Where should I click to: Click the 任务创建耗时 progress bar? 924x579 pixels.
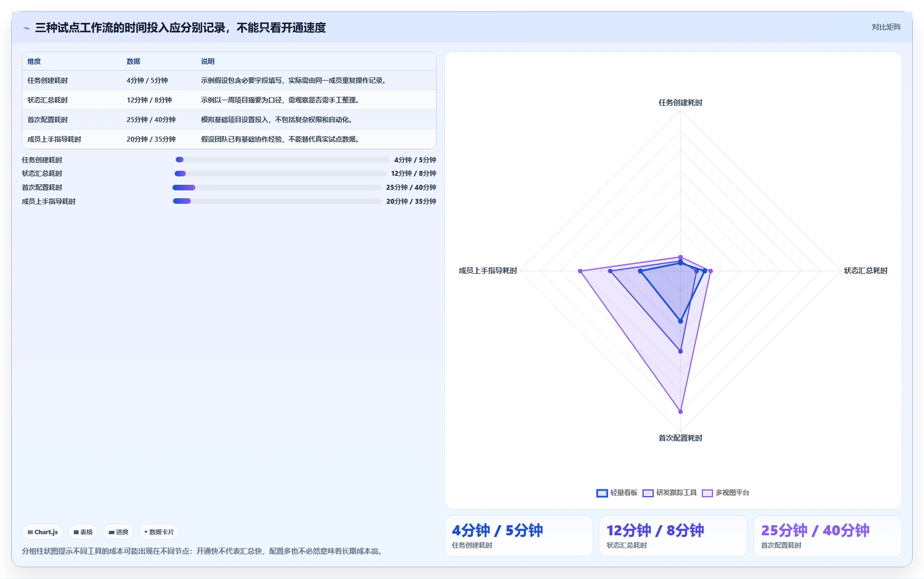point(282,160)
